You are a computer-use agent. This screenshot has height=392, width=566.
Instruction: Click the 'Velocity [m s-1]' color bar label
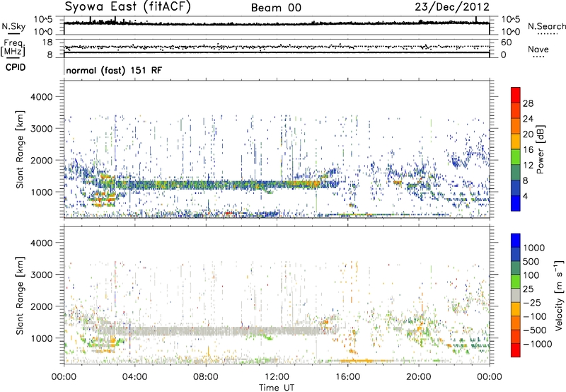click(559, 295)
